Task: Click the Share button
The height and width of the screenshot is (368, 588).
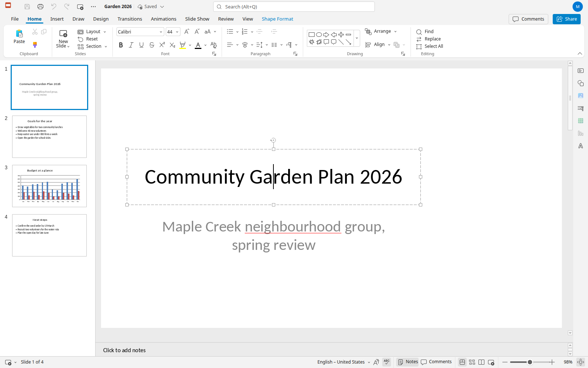Action: [567, 19]
